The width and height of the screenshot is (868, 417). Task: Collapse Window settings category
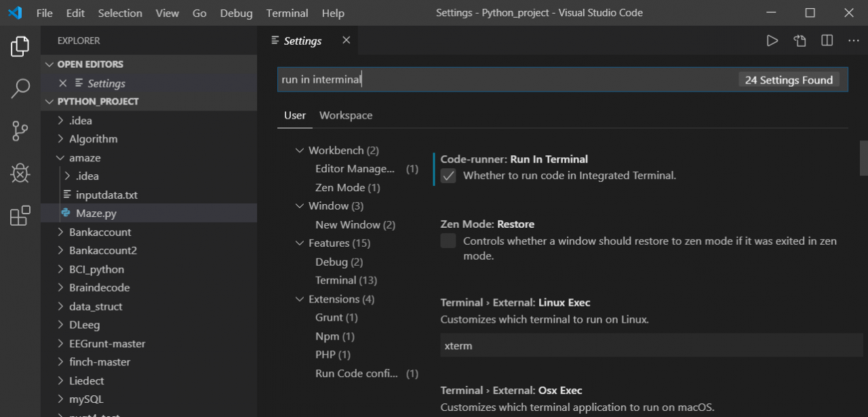pyautogui.click(x=300, y=206)
